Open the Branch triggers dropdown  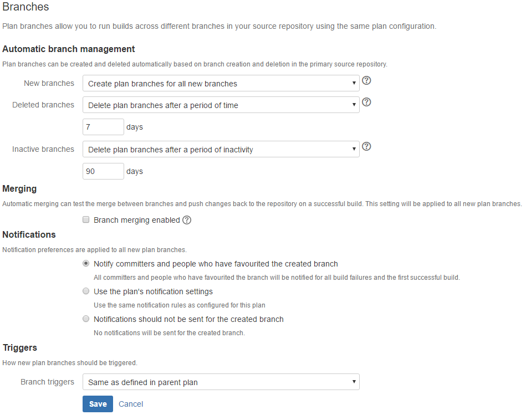[x=221, y=382]
